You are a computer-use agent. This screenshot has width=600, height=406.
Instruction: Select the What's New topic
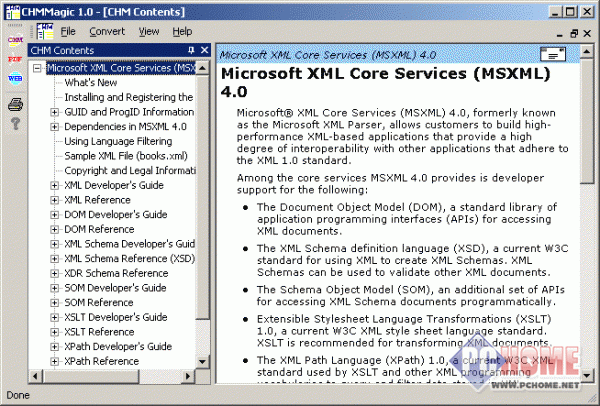click(x=91, y=83)
